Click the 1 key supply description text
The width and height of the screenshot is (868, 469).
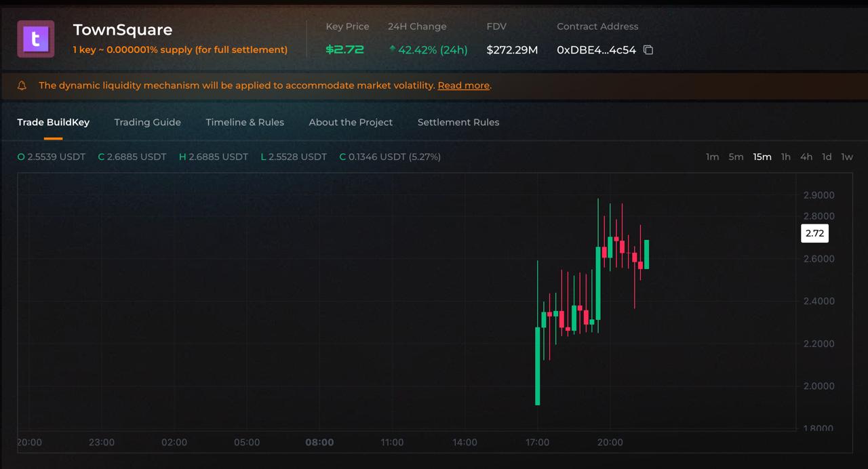pos(180,49)
